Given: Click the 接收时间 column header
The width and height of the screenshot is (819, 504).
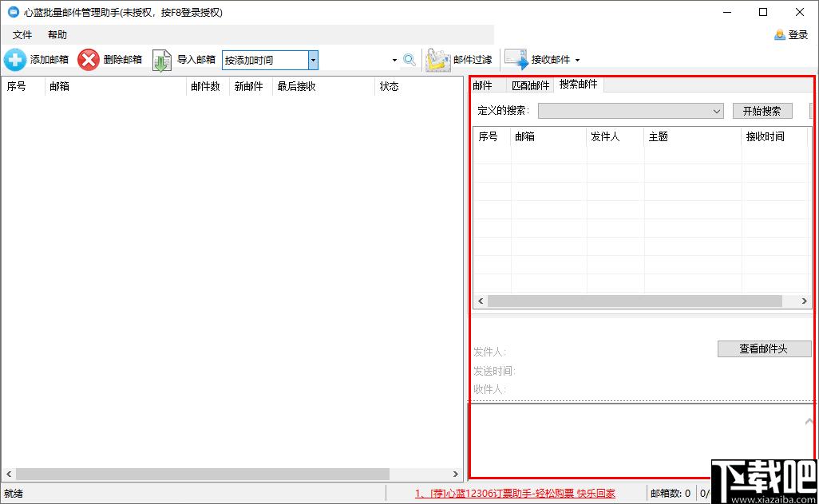Looking at the screenshot, I should (x=775, y=136).
